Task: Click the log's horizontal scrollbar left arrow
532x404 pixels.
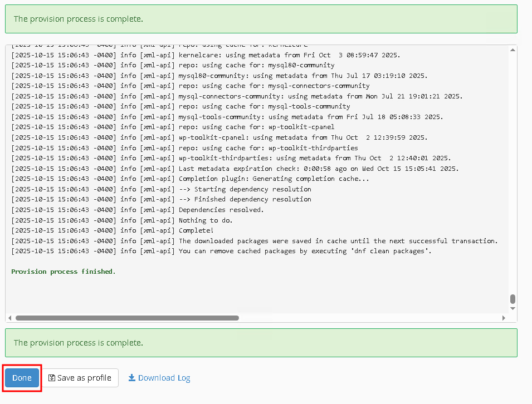Action: pos(10,318)
